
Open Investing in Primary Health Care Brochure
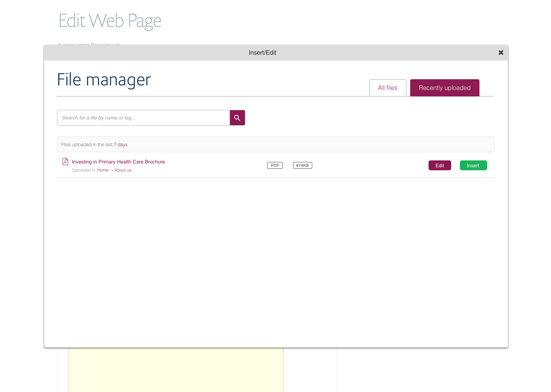click(118, 162)
